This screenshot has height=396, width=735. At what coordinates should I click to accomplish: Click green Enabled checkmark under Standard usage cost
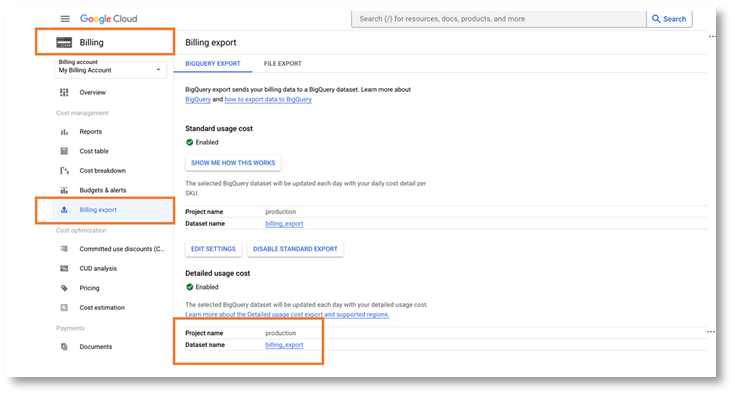pyautogui.click(x=189, y=142)
